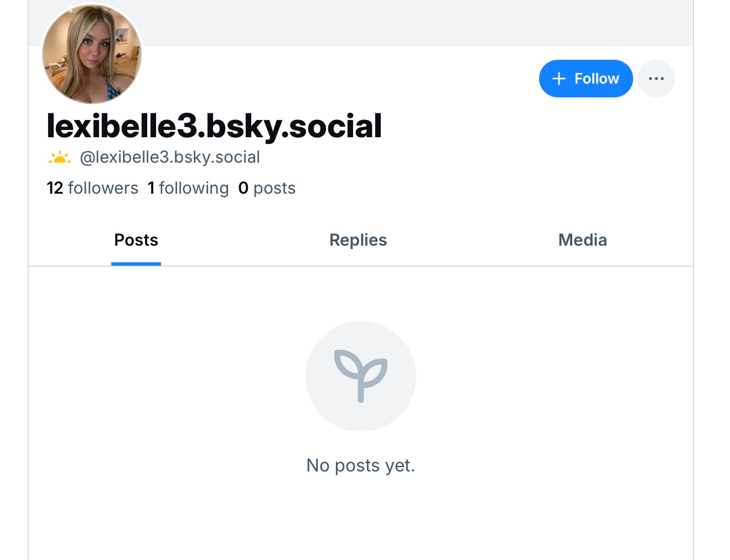Switch to the Media tab
730x560 pixels.
pyautogui.click(x=582, y=240)
